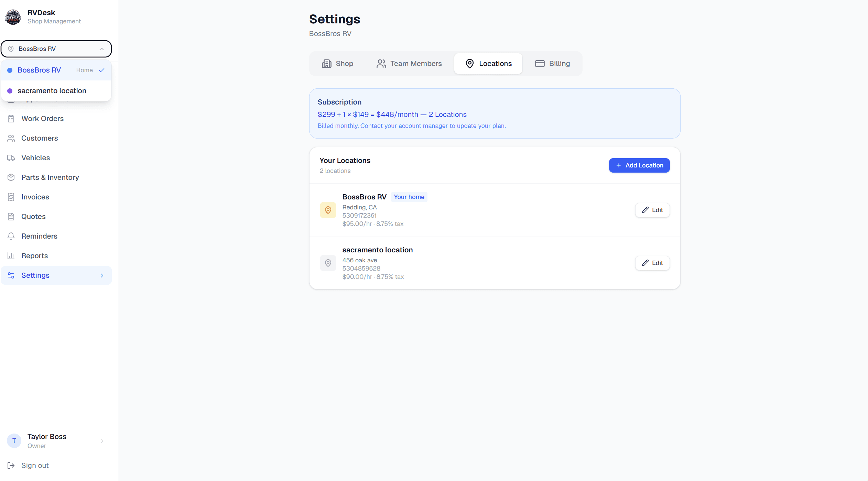Click the checkmark beside Home in the dropdown
Screen dimensions: 868x481
pos(102,70)
